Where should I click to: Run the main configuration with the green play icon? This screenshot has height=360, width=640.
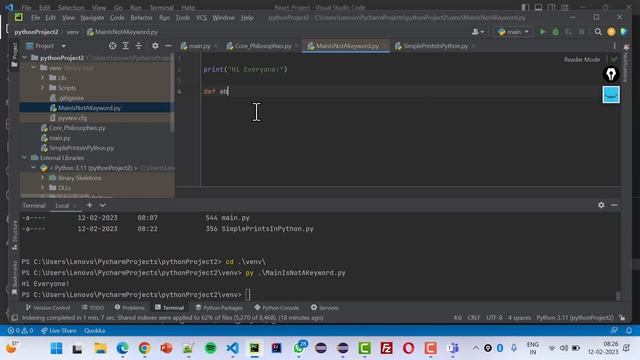click(x=542, y=32)
